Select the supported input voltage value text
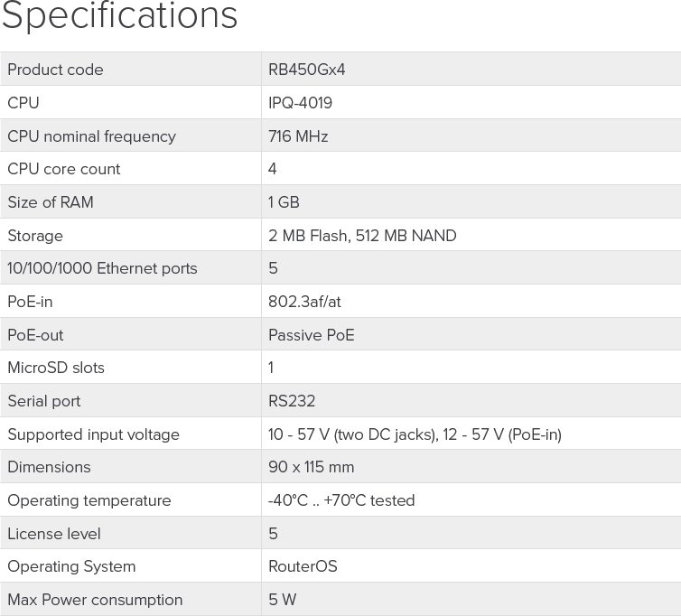Image resolution: width=681 pixels, height=616 pixels. click(415, 434)
